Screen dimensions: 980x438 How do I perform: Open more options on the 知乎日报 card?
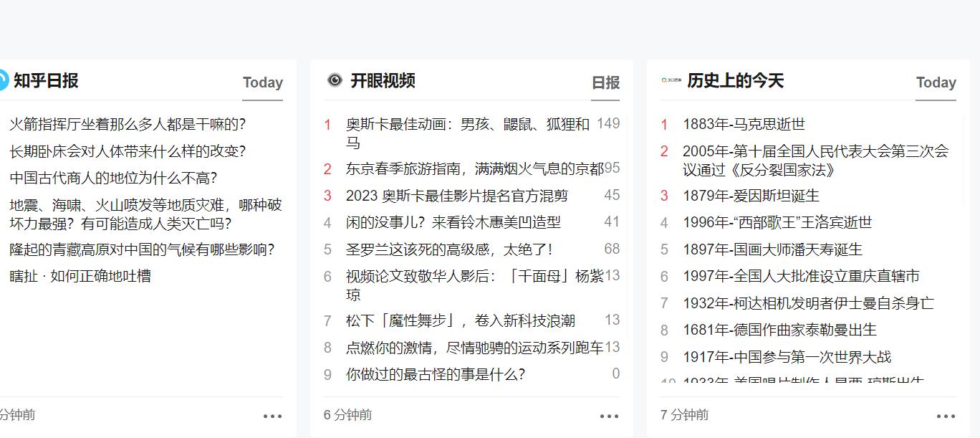274,415
